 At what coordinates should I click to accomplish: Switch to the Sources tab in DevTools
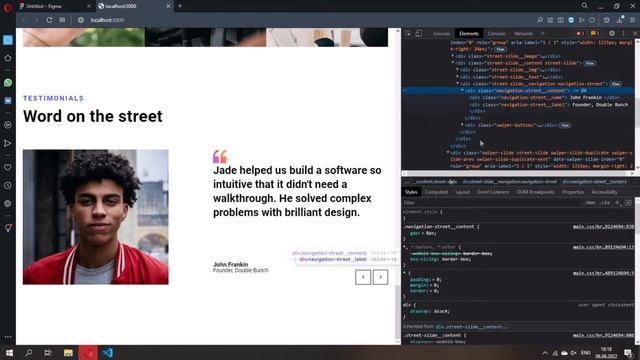click(x=441, y=33)
